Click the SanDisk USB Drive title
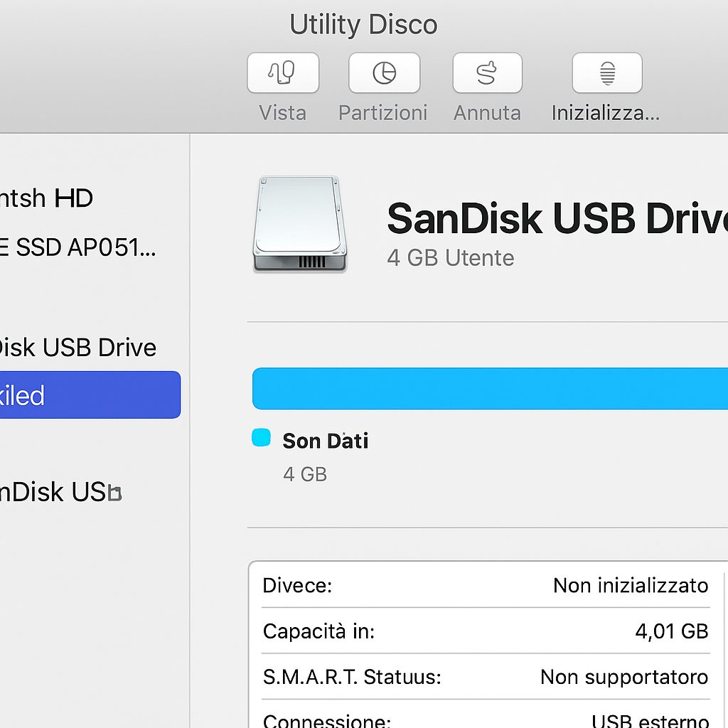The width and height of the screenshot is (728, 728). click(x=557, y=218)
